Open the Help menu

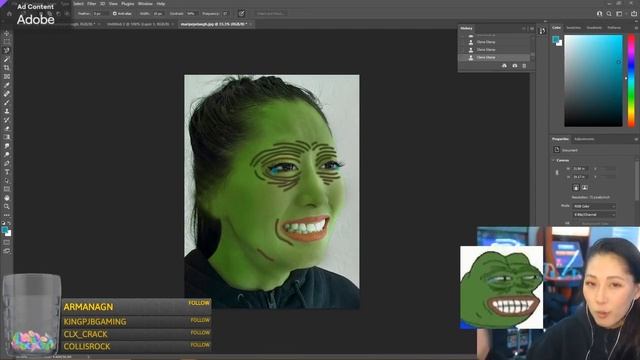point(161,4)
